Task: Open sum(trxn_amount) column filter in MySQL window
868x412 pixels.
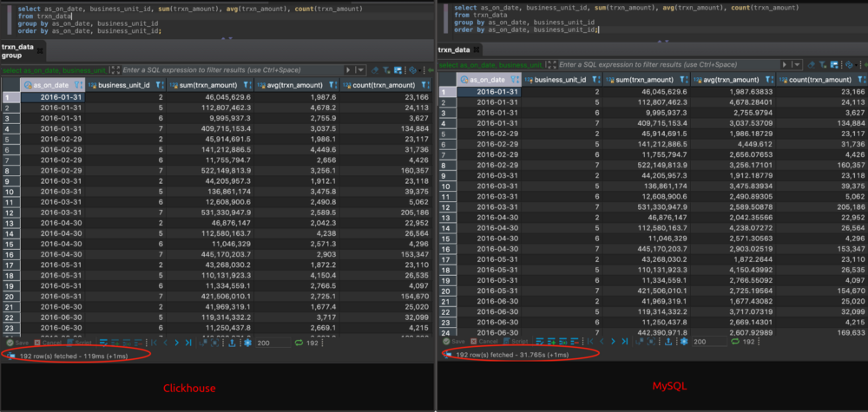Action: (x=684, y=80)
